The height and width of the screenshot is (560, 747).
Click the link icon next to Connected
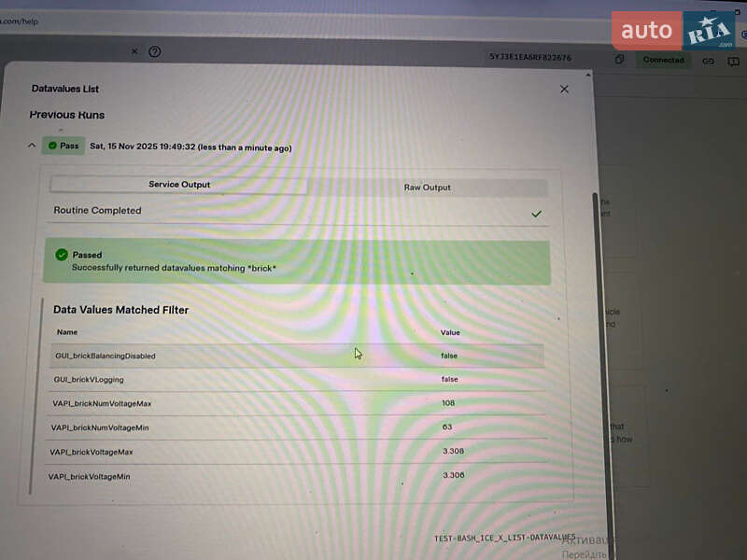(708, 61)
